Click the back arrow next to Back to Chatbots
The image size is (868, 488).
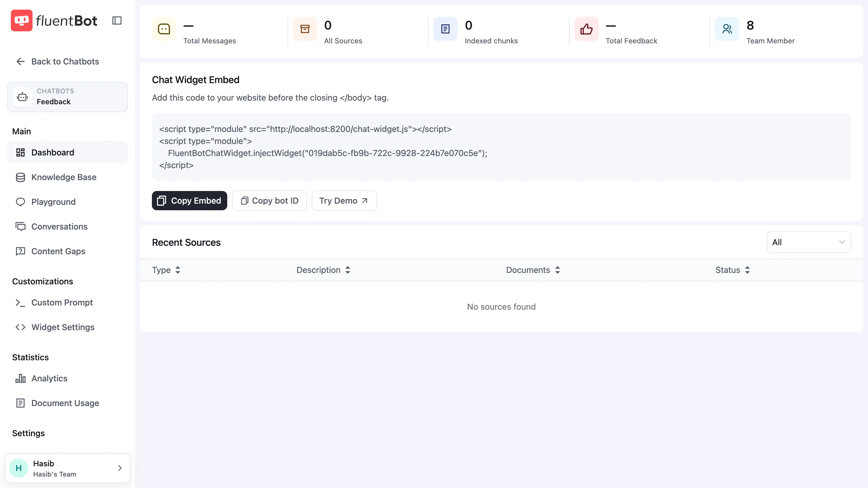20,61
